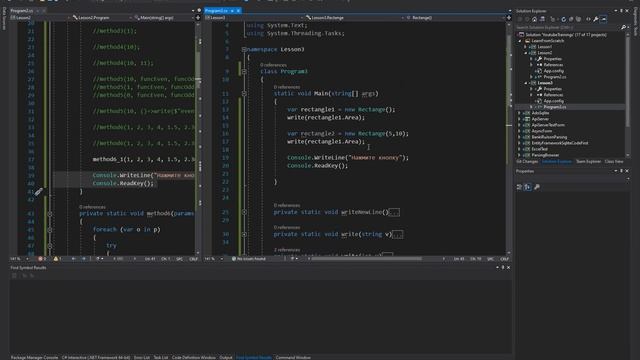640x360 pixels.
Task: Open the Main(string[] args) member dropdown
Action: click(x=163, y=18)
